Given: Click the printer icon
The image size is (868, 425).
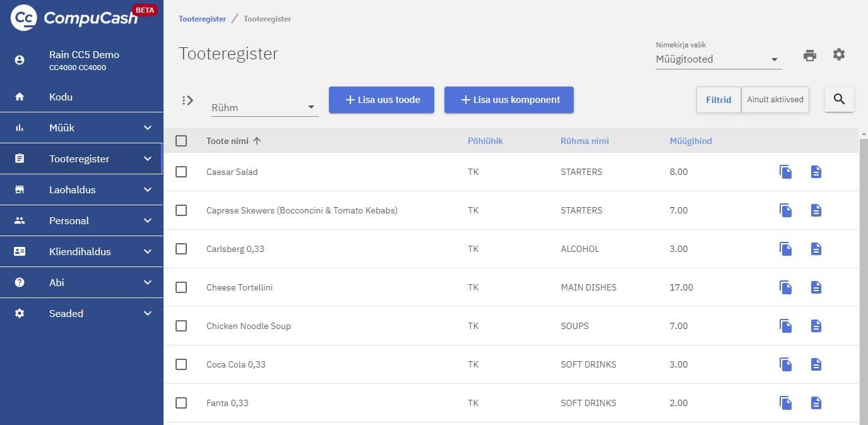Looking at the screenshot, I should (x=809, y=55).
